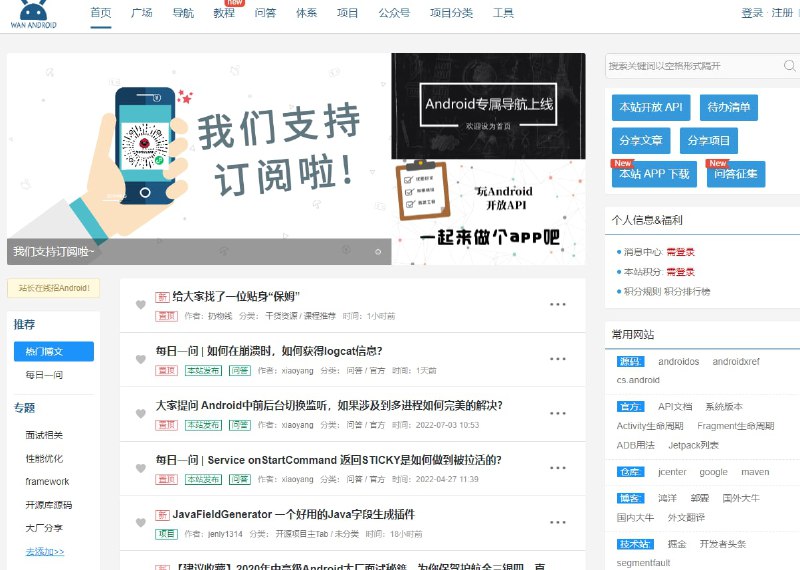Click the 本站开放 API button
This screenshot has height=570, width=800.
tap(651, 107)
